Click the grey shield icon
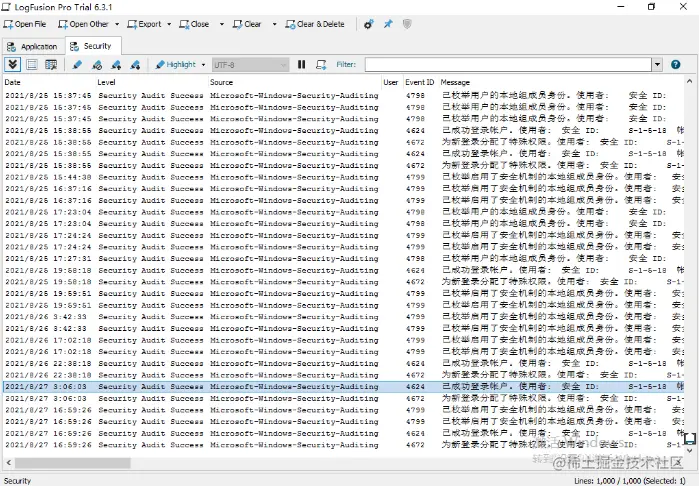The height and width of the screenshot is (486, 699). 407,24
